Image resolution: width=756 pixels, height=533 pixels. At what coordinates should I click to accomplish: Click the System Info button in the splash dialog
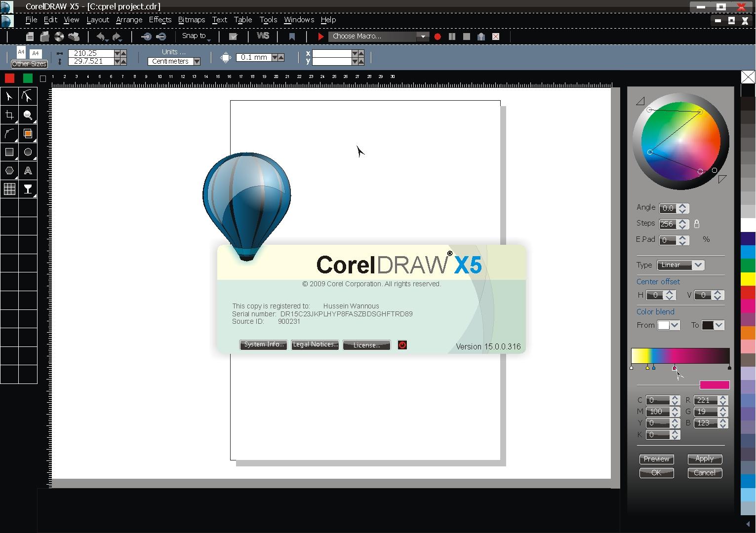[x=263, y=344]
